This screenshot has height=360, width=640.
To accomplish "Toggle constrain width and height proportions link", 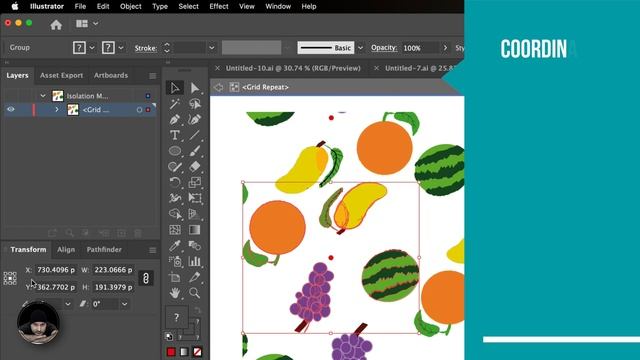I will (146, 278).
